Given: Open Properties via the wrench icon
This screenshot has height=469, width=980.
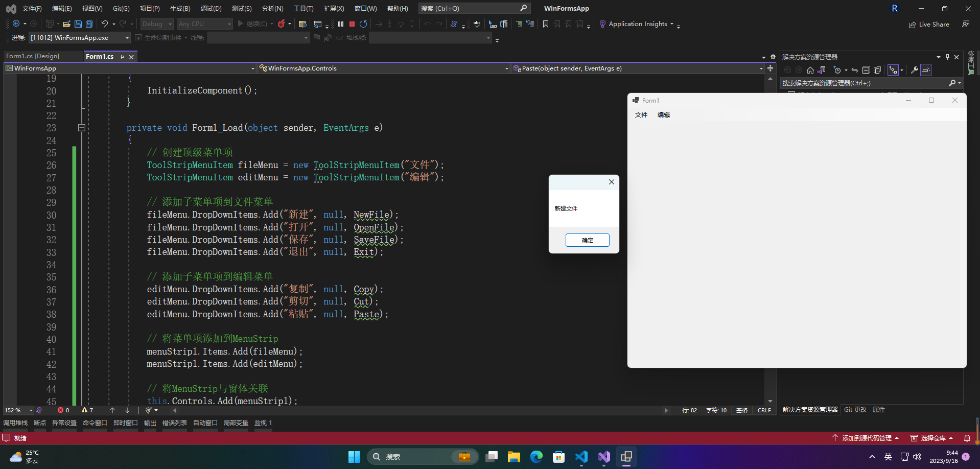Looking at the screenshot, I should tap(914, 70).
